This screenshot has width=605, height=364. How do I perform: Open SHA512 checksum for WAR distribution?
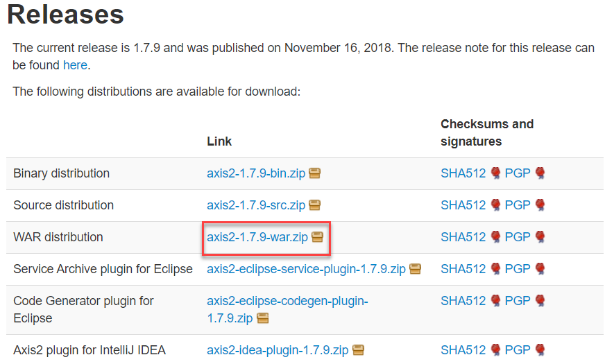point(463,237)
